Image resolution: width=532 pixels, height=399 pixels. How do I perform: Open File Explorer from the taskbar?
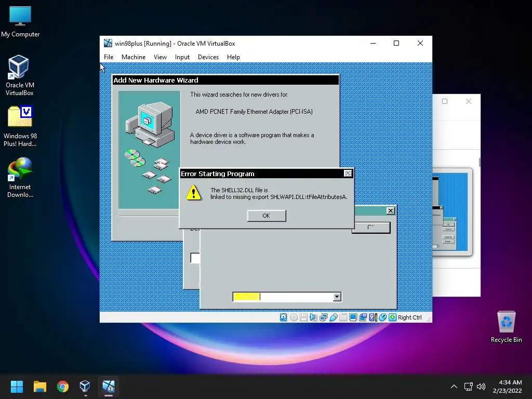[39, 387]
